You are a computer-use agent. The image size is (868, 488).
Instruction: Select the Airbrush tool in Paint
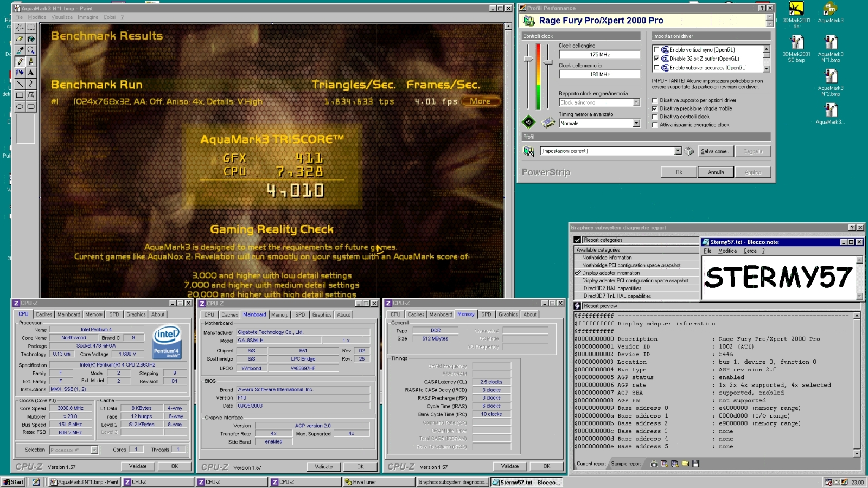click(x=20, y=73)
